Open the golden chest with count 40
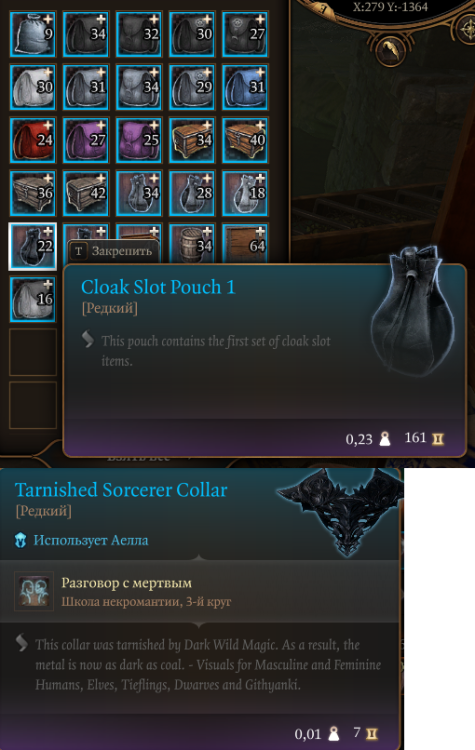This screenshot has width=475, height=750. tap(245, 141)
